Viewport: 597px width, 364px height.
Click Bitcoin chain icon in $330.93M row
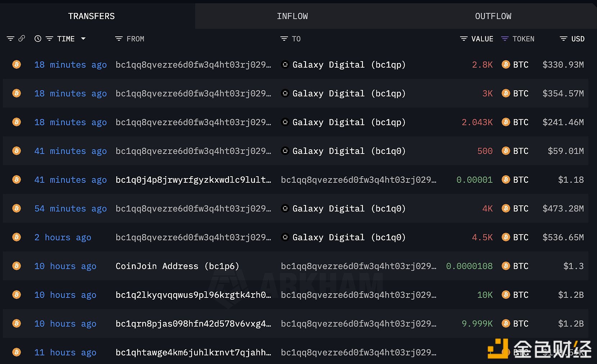point(17,64)
